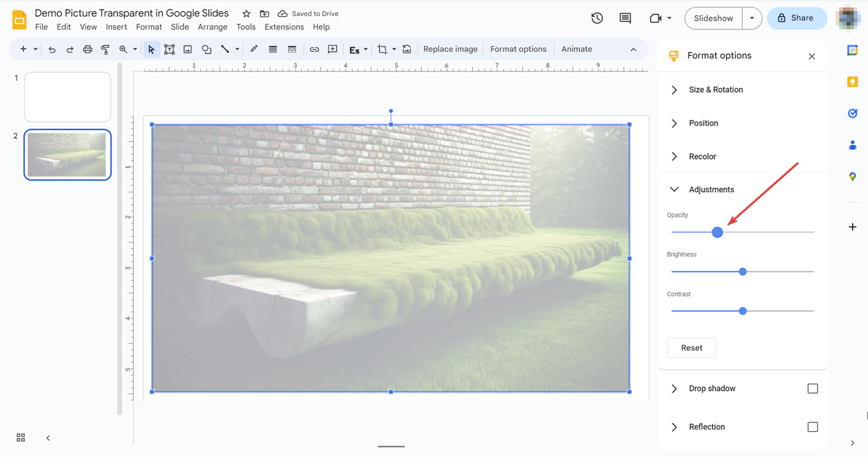Click the Paint format tool

(x=105, y=49)
